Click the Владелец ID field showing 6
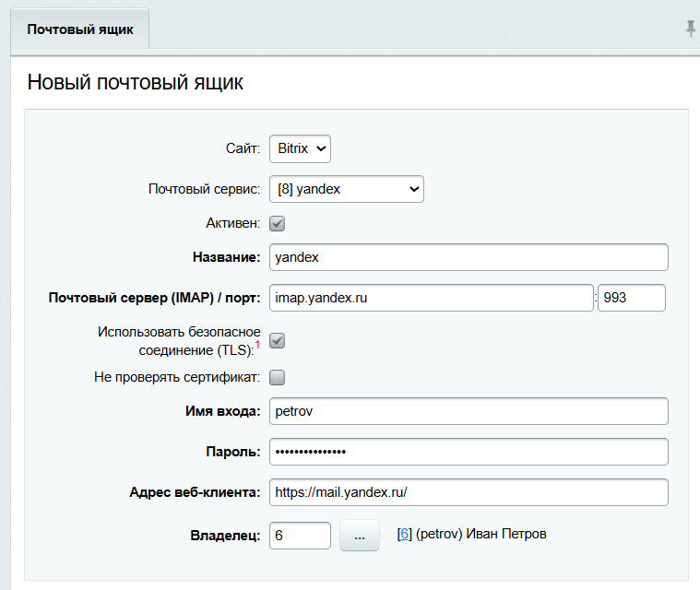This screenshot has height=590, width=700. [300, 535]
